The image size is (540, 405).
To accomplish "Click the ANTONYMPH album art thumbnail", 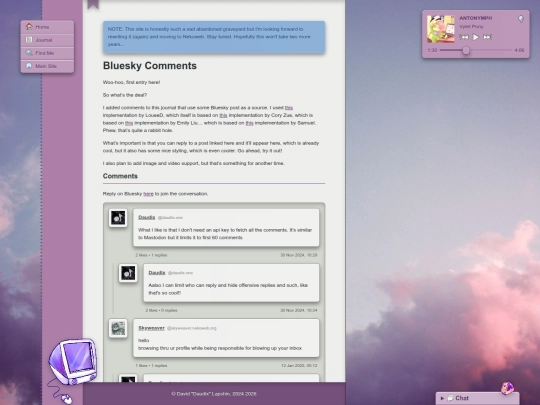I will click(440, 29).
